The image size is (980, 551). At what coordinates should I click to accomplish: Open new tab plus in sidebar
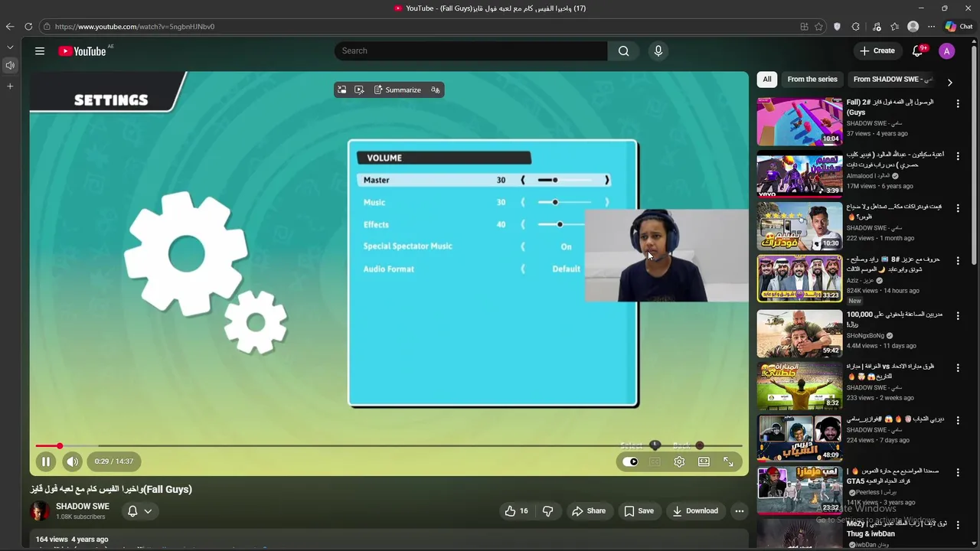click(x=10, y=86)
